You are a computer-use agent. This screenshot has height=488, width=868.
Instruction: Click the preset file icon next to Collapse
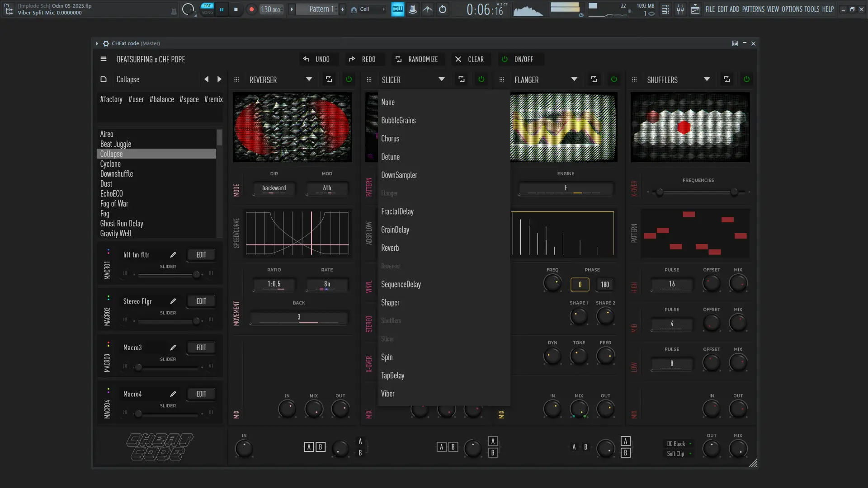[x=104, y=80]
